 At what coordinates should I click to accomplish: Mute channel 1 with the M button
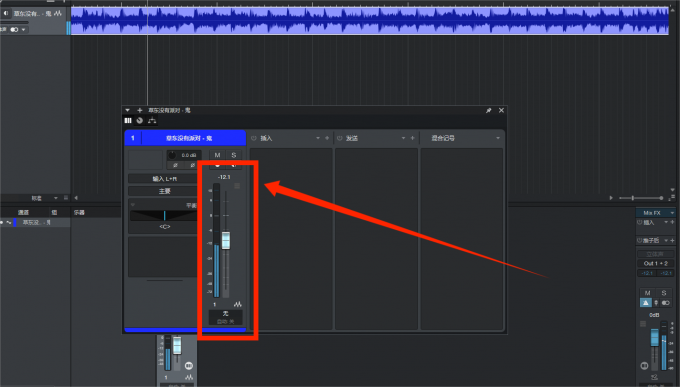[x=217, y=155]
